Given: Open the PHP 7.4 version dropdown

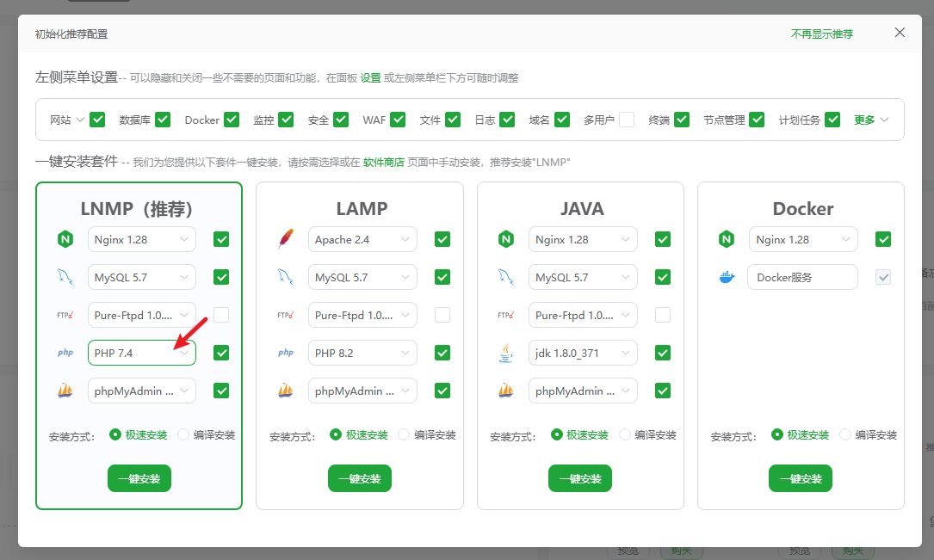Looking at the screenshot, I should pyautogui.click(x=142, y=353).
